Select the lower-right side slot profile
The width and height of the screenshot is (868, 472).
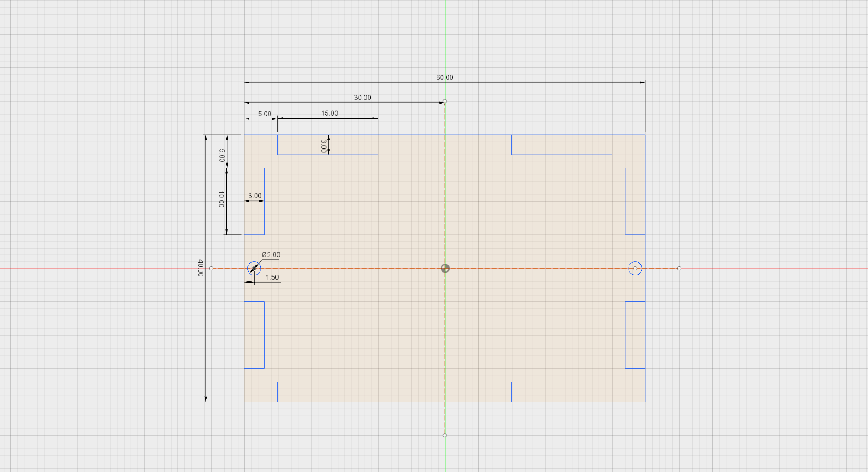coord(635,335)
